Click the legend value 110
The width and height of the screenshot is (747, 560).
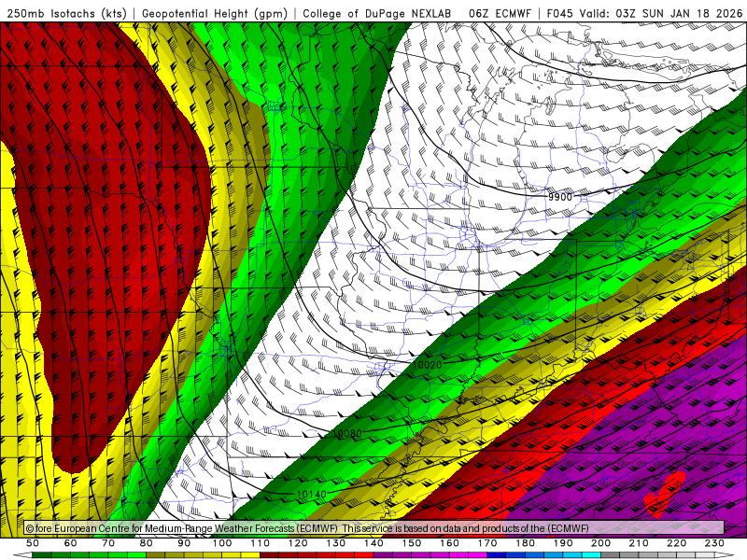[x=260, y=543]
